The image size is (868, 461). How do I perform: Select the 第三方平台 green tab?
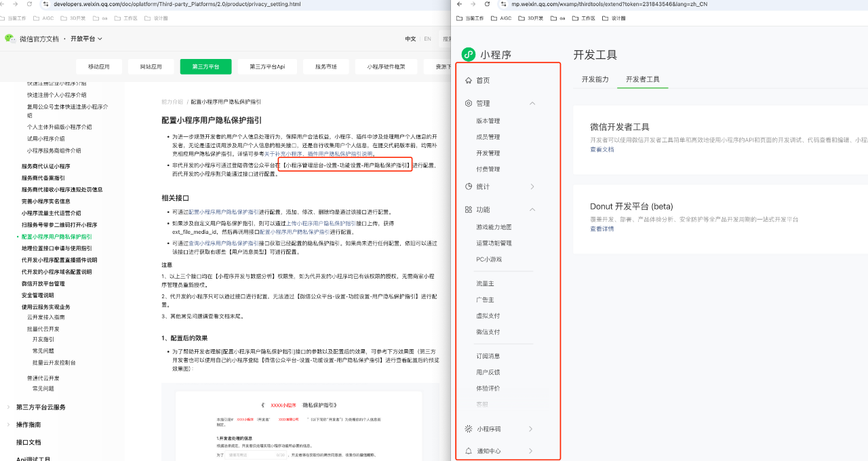pyautogui.click(x=205, y=66)
